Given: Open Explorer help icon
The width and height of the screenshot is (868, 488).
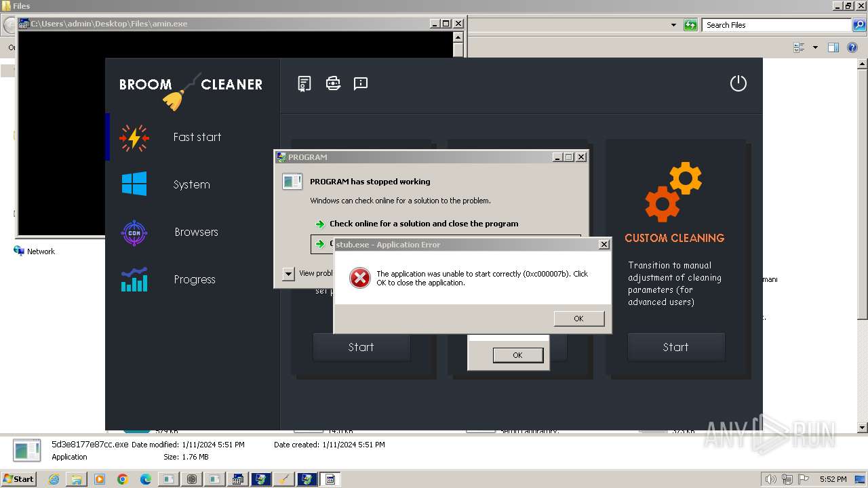Looking at the screenshot, I should pyautogui.click(x=853, y=47).
